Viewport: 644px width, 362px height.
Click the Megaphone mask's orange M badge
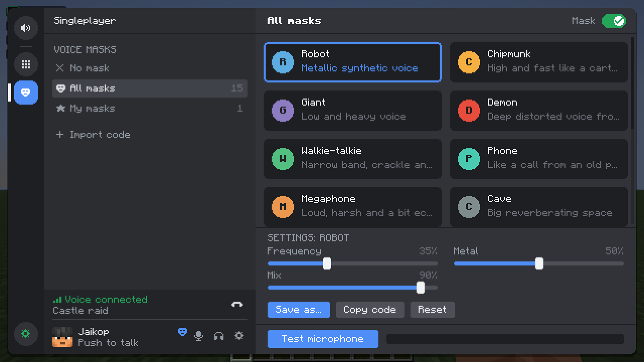coord(283,207)
